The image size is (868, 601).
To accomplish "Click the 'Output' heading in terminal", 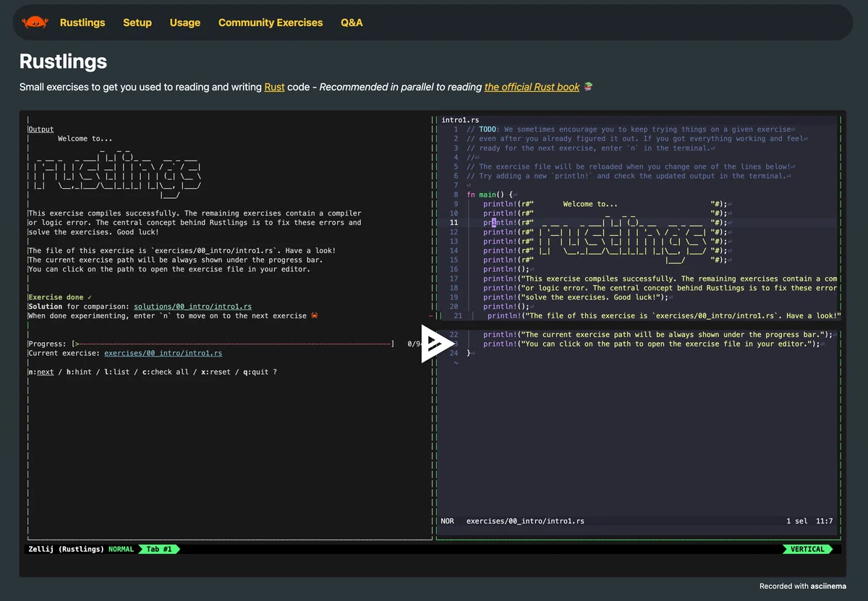I will tap(41, 129).
